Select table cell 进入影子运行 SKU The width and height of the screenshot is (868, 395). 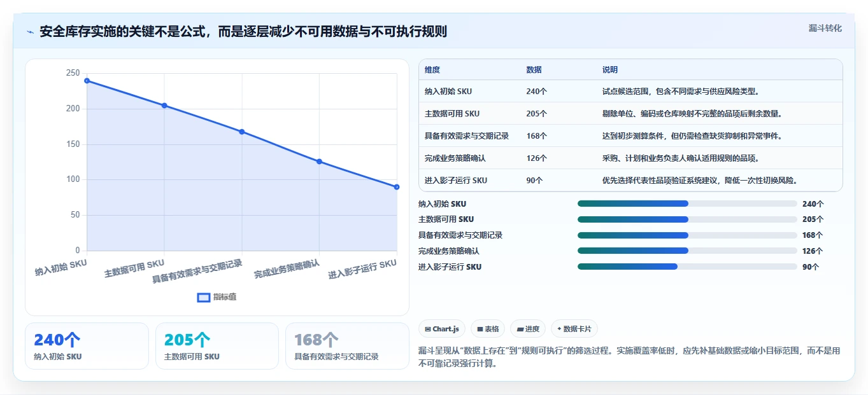tap(456, 181)
